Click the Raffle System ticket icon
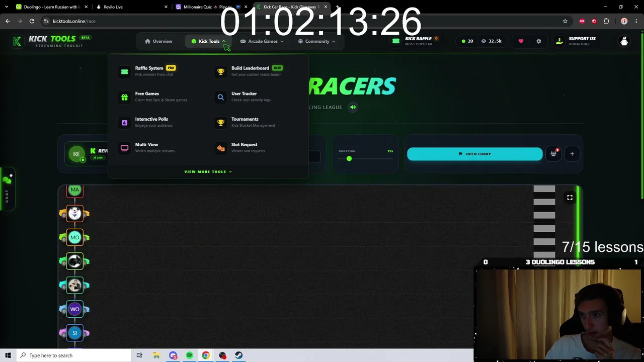The width and height of the screenshot is (644, 362). coord(124,72)
